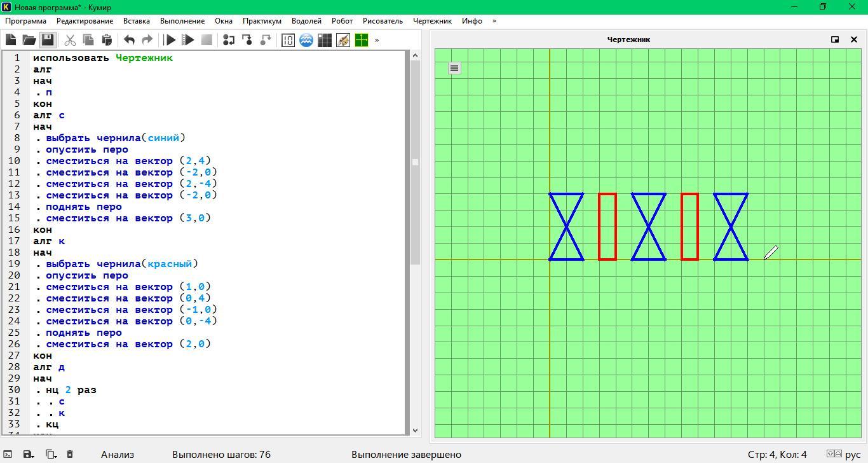The height and width of the screenshot is (463, 868).
Task: Click the Robot grid icon in toolbar
Action: click(x=325, y=40)
